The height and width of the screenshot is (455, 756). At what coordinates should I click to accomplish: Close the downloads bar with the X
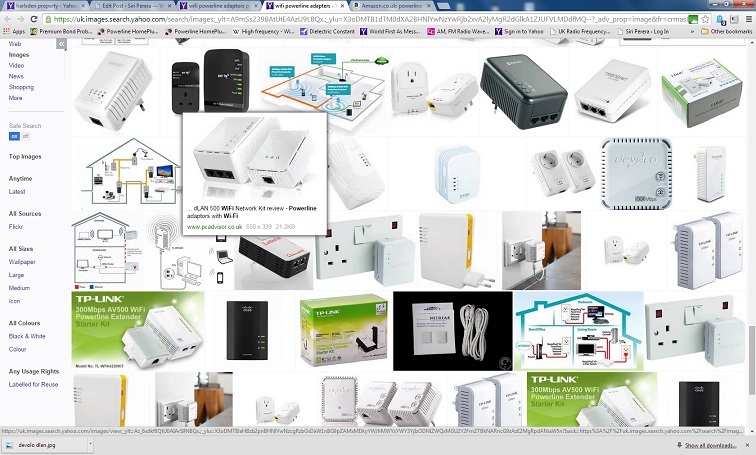click(746, 446)
